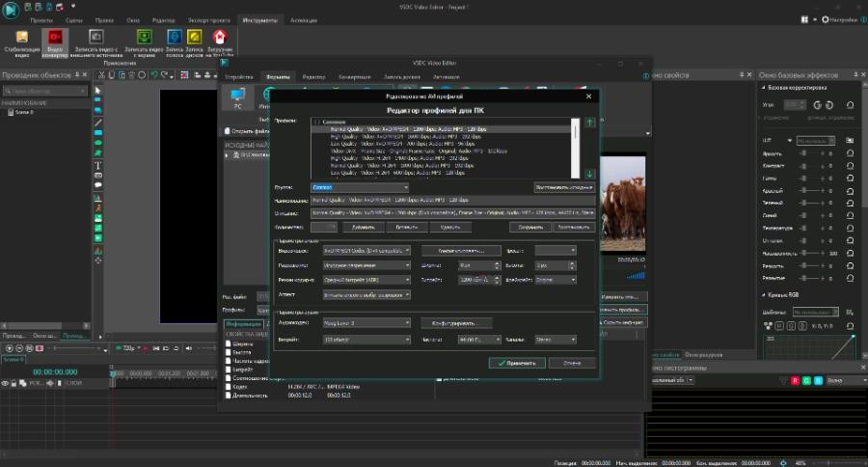
Task: Launch the Video converter tool
Action: point(55,43)
